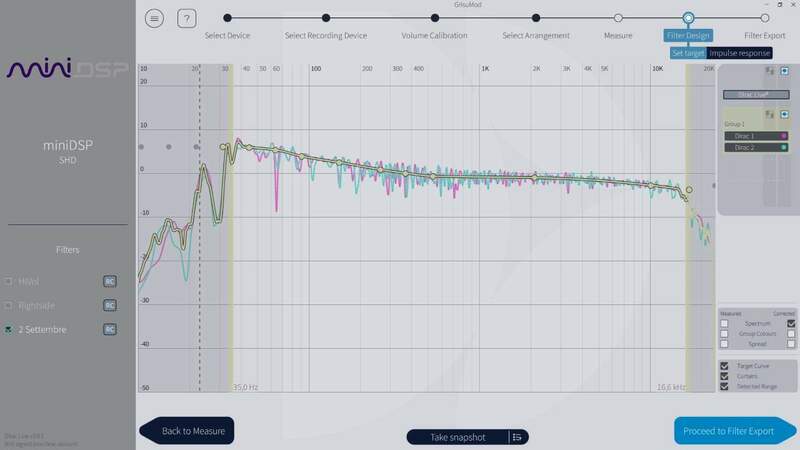Open snapshot options list beside Take snapshot
800x450 pixels.
pos(517,437)
